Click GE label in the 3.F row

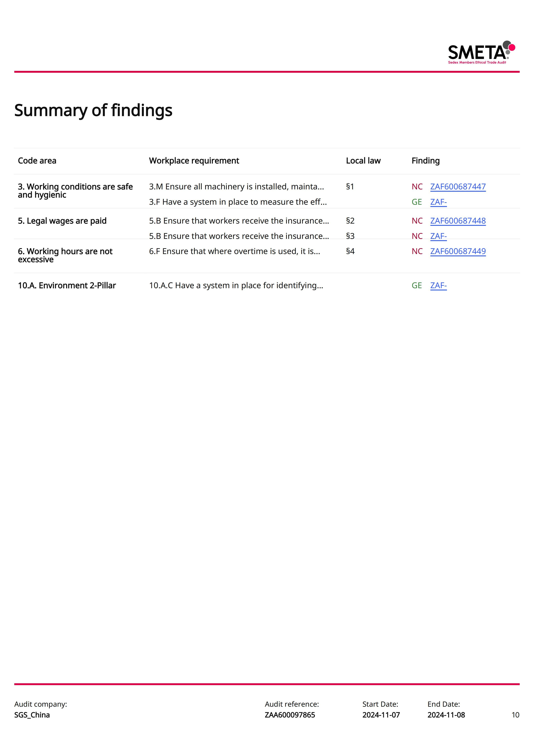(x=417, y=202)
